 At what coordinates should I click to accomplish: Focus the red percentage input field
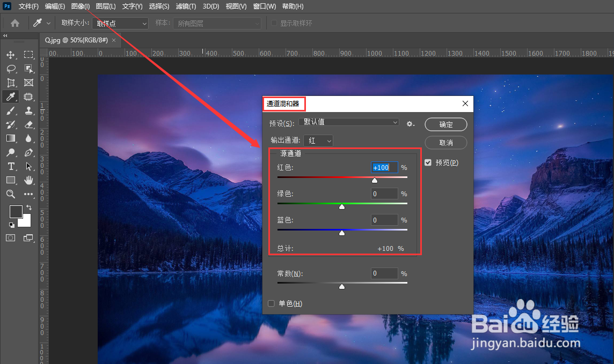click(x=384, y=167)
